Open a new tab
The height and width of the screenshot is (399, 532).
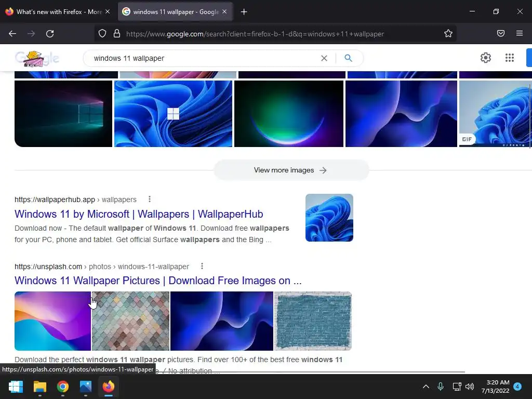[x=244, y=12]
